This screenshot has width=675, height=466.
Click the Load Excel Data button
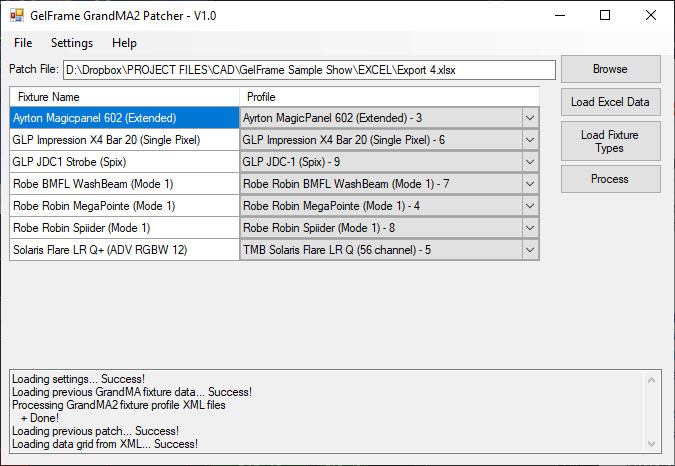point(610,102)
